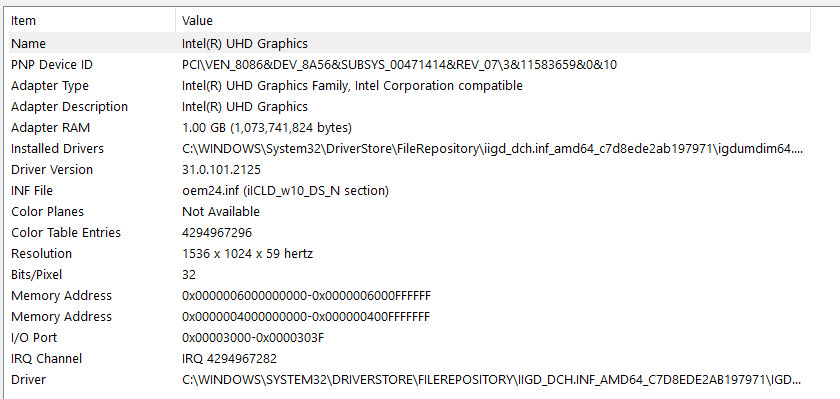Select the PNP Device ID row

pos(410,65)
